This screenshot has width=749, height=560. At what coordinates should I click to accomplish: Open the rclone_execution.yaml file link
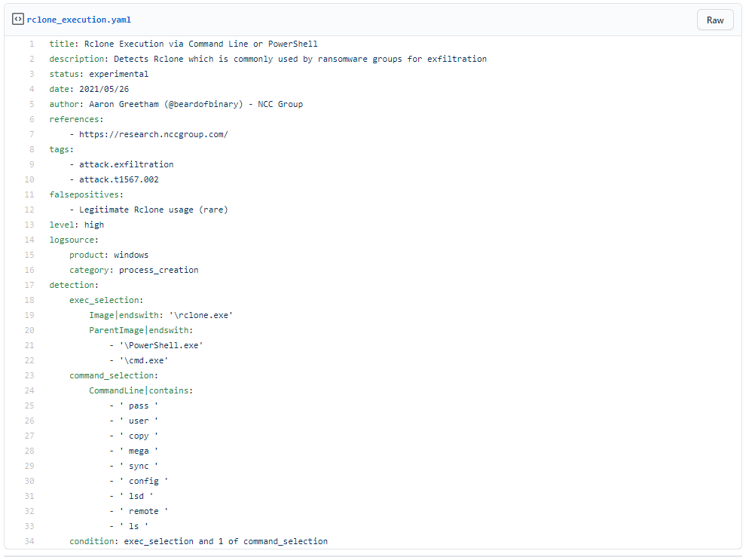(79, 20)
